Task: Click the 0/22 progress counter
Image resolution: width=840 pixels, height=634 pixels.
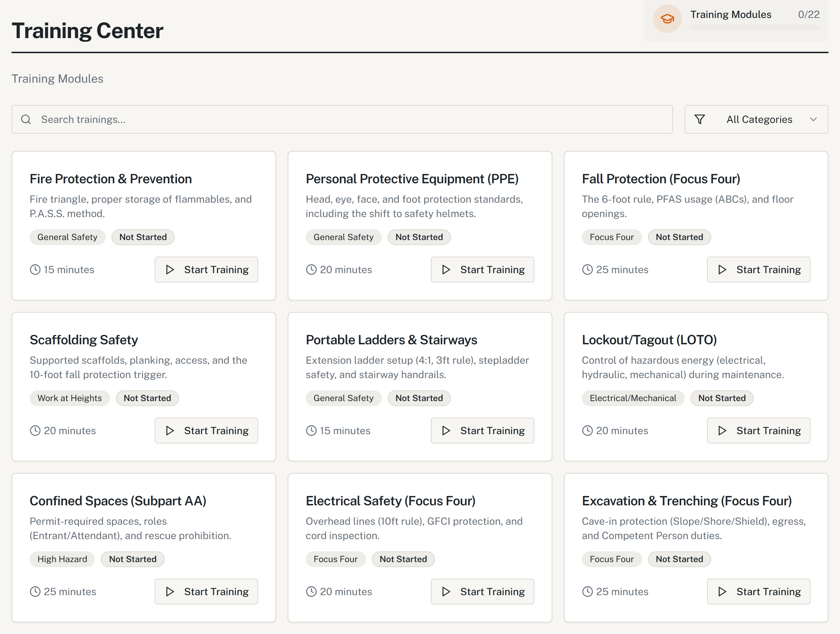Action: coord(809,14)
